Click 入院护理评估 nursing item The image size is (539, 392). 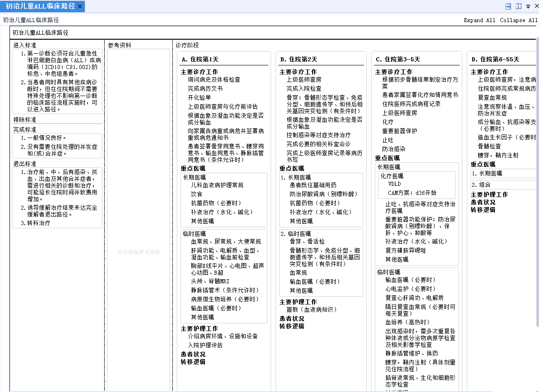205,345
